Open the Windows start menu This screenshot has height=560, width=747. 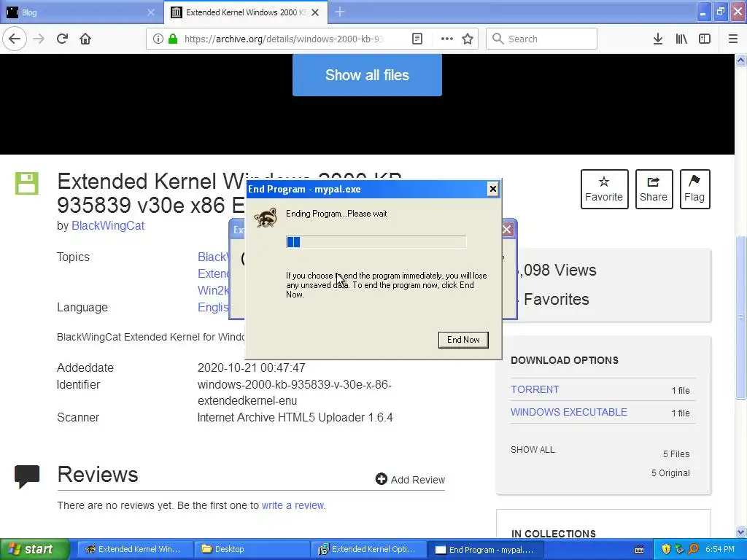pyautogui.click(x=34, y=549)
